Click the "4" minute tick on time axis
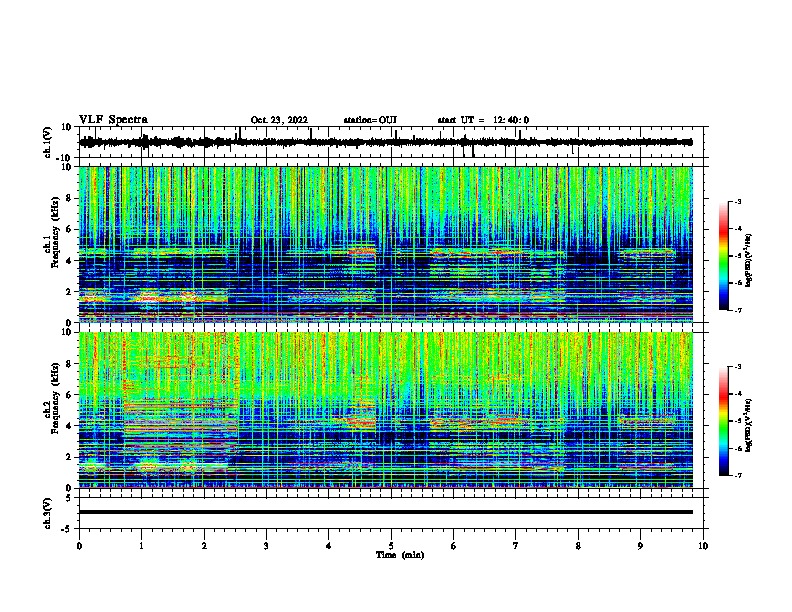The image size is (792, 612). click(x=329, y=546)
